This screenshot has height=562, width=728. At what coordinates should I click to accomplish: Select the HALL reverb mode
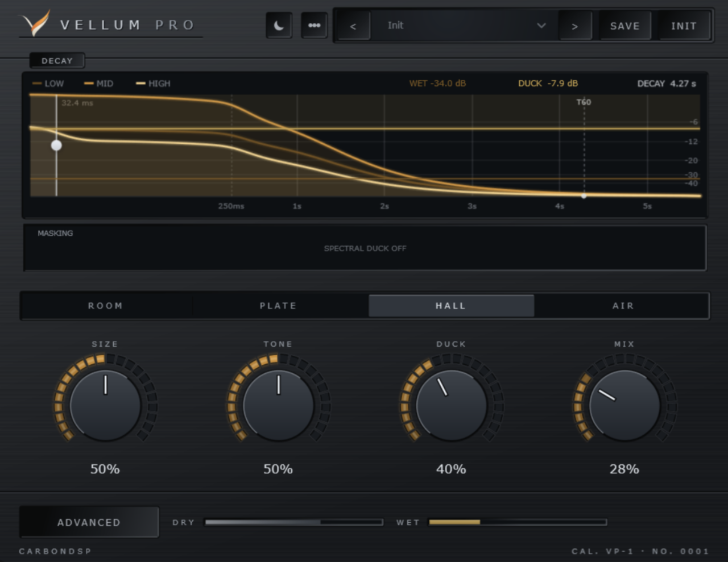click(451, 306)
